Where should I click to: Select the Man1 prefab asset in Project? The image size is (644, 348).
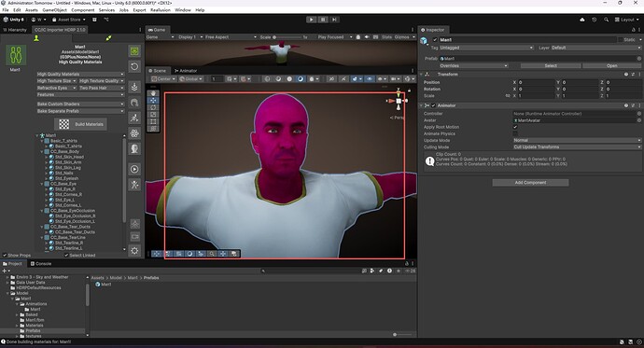click(x=104, y=285)
